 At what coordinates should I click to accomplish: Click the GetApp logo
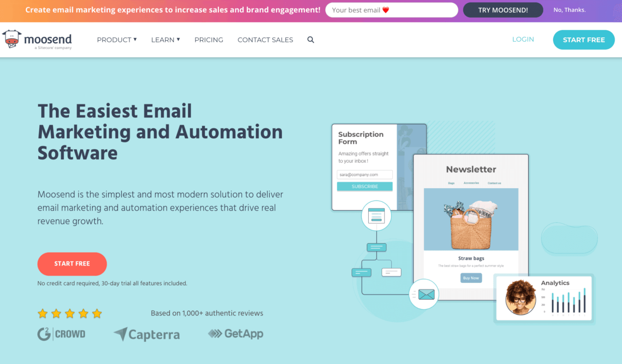click(x=235, y=333)
